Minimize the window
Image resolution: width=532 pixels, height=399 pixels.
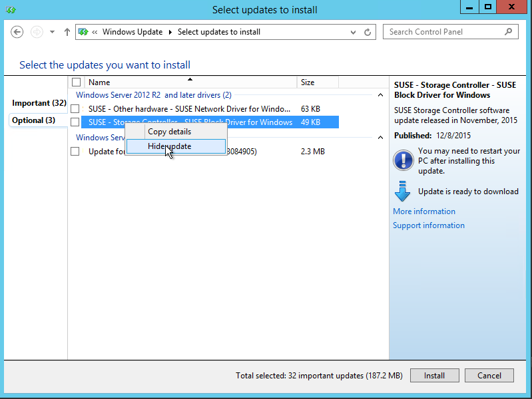[x=469, y=7]
